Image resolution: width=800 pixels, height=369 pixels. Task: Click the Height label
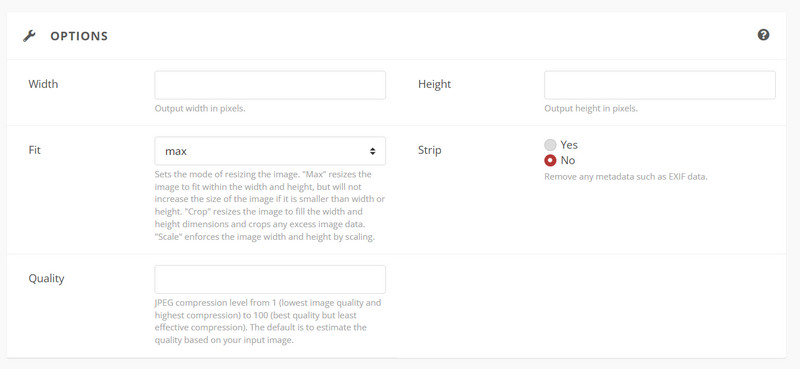click(434, 84)
